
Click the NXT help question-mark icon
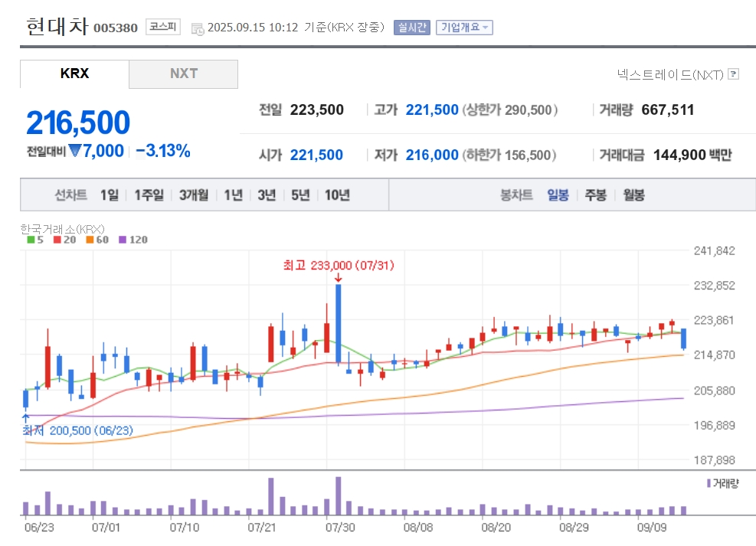coord(733,74)
